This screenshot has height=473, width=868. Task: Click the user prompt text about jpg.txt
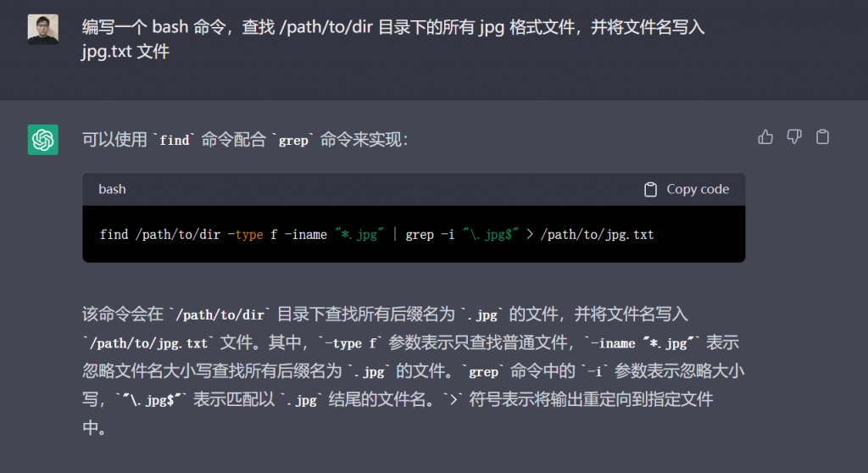click(393, 39)
